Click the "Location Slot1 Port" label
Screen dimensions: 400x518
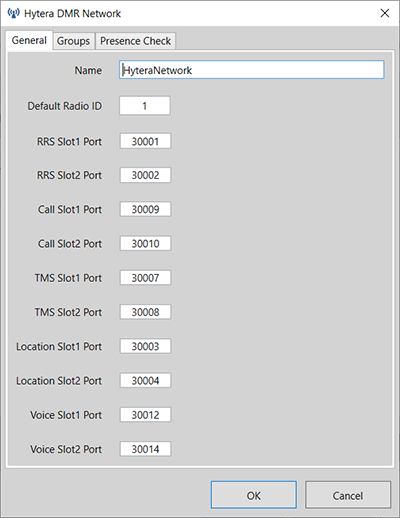pyautogui.click(x=59, y=347)
